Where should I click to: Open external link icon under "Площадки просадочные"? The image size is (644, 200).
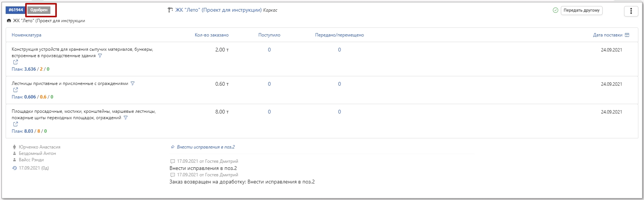[15, 124]
